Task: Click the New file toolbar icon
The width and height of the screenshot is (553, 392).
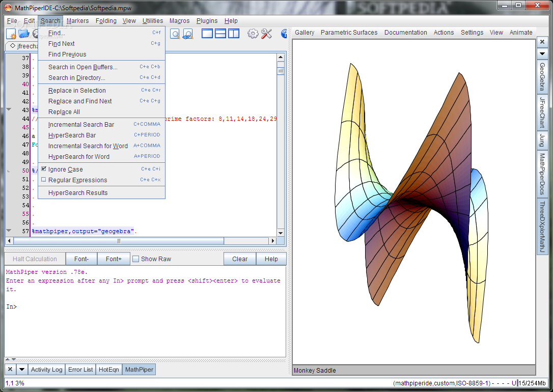Action: point(11,34)
